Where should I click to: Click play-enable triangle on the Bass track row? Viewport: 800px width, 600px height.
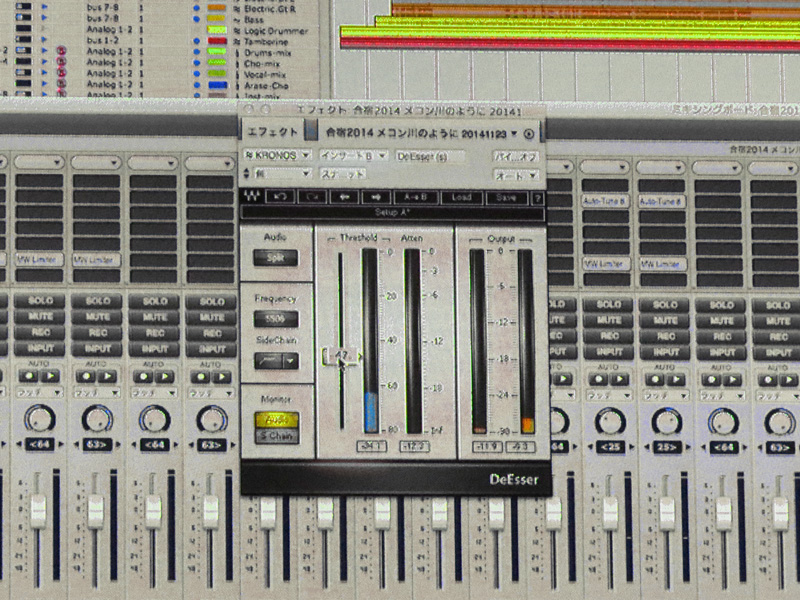[44, 19]
